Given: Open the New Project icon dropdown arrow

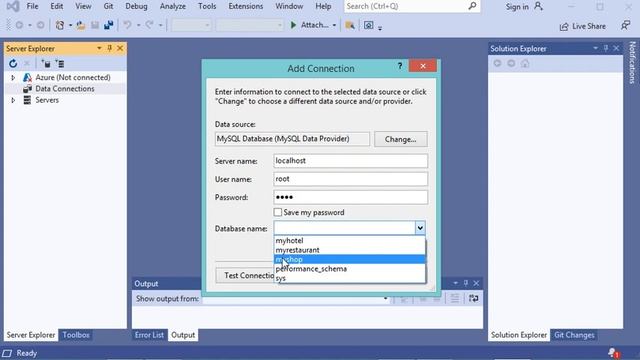Looking at the screenshot, I should click(70, 25).
